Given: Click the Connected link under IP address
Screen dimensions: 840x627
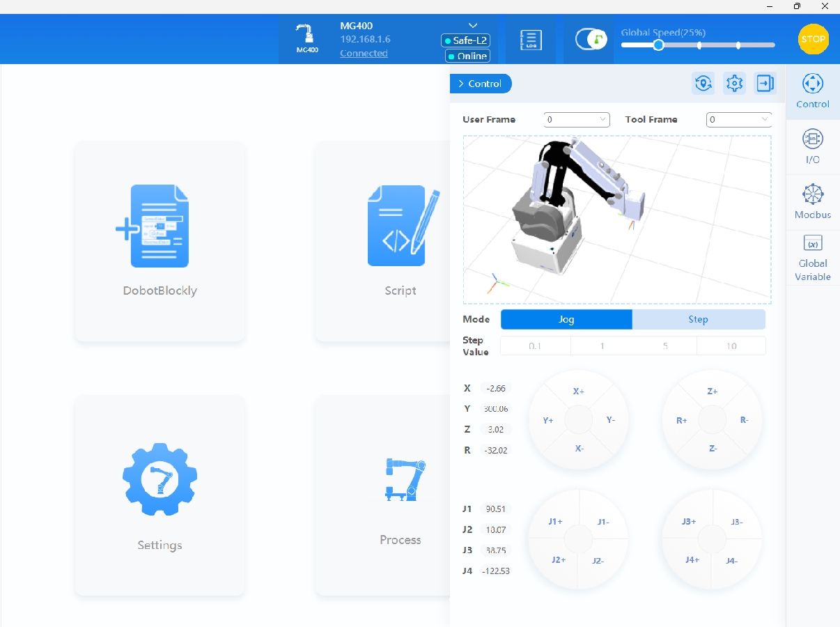Looking at the screenshot, I should 364,53.
